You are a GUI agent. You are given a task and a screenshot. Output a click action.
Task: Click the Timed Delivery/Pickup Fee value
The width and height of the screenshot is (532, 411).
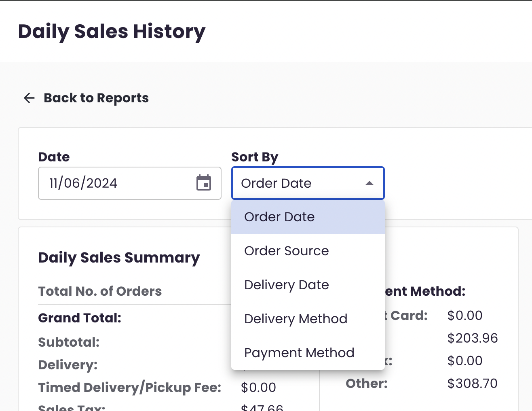click(258, 387)
